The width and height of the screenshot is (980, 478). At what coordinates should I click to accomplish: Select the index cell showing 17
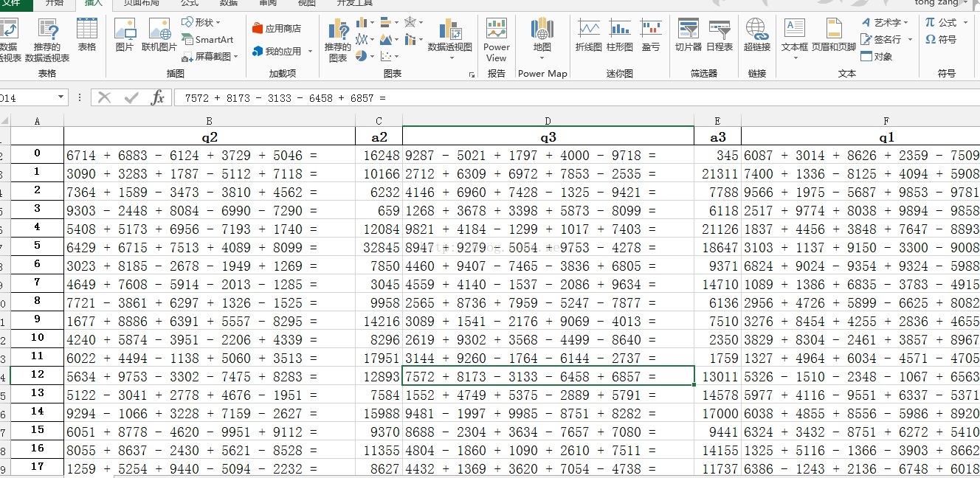point(38,467)
